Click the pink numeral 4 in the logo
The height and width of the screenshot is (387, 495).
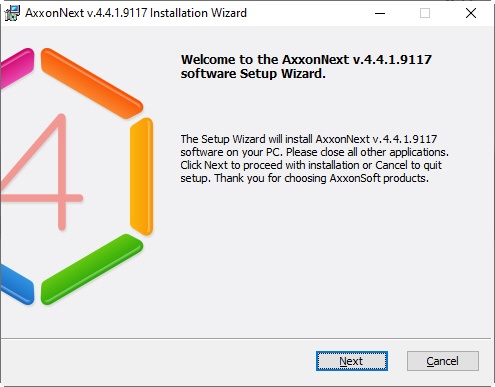tap(42, 172)
